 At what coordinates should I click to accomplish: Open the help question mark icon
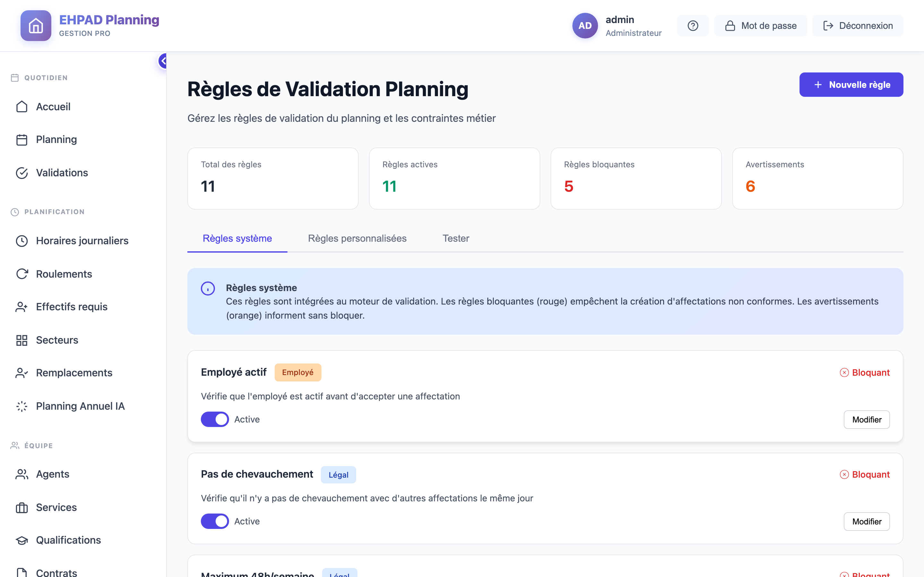(693, 26)
